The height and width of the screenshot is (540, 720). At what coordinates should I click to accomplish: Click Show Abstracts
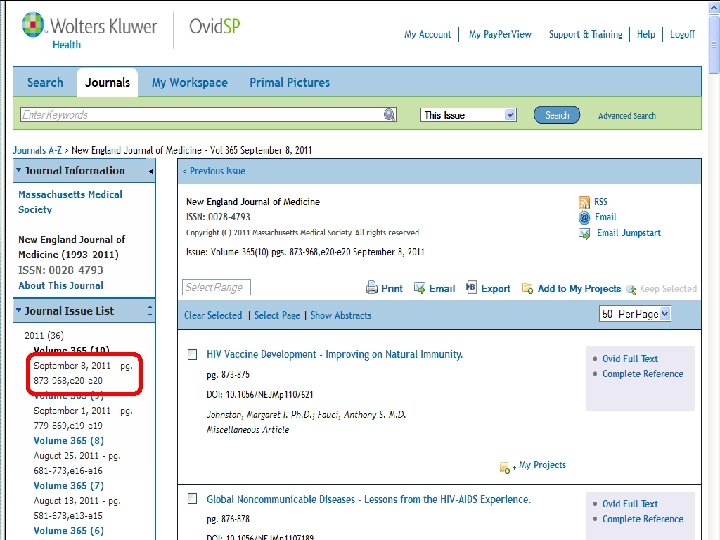[x=341, y=315]
